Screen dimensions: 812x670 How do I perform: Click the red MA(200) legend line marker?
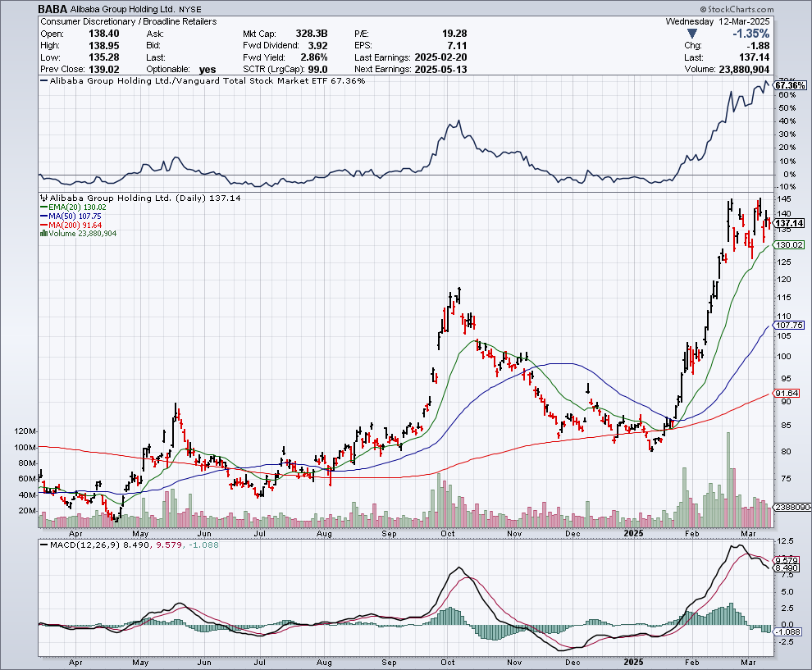coord(43,225)
